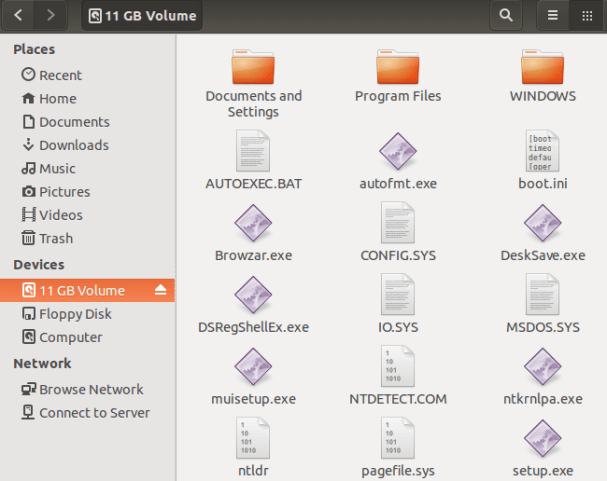Go back with the left arrow

[x=18, y=15]
